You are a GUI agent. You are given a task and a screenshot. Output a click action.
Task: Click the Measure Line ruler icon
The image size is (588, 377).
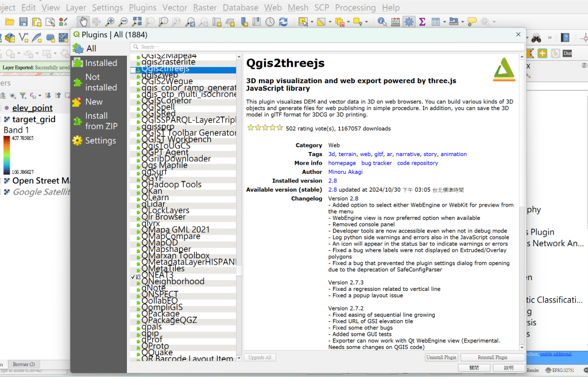coord(454,22)
